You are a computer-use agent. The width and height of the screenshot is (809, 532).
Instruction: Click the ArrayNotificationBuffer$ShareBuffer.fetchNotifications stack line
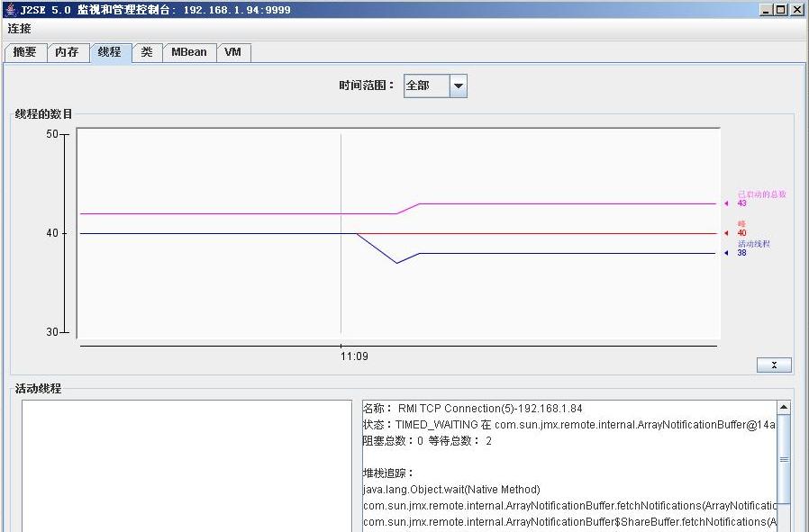[569, 522]
